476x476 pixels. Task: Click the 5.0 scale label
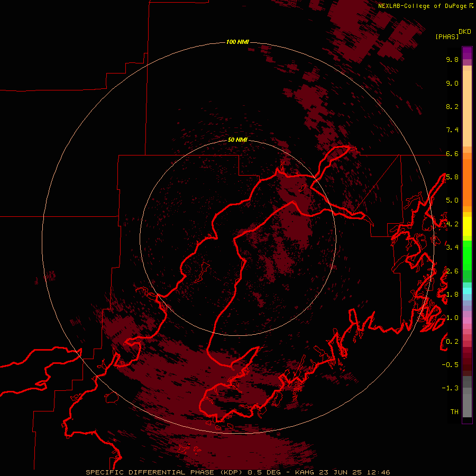(x=452, y=200)
